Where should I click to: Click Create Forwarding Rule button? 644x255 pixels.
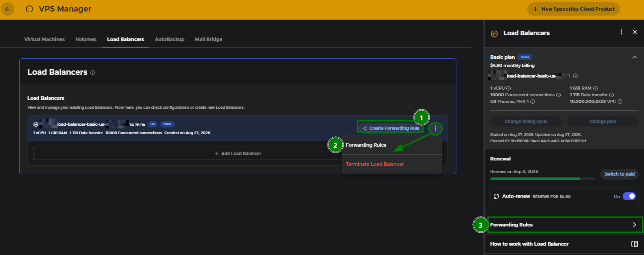tap(391, 128)
